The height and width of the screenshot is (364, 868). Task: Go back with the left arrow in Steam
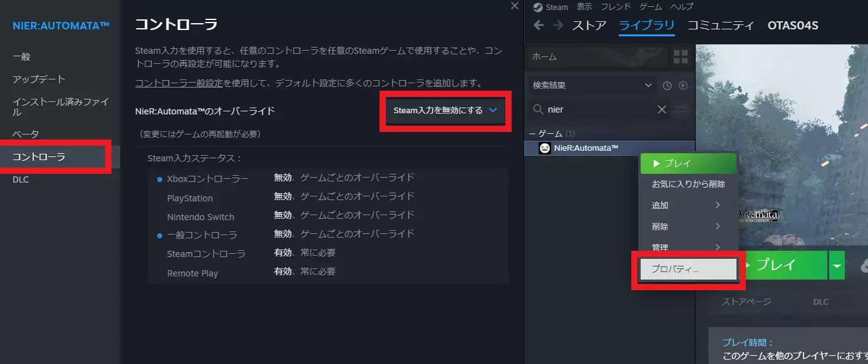[x=539, y=26]
